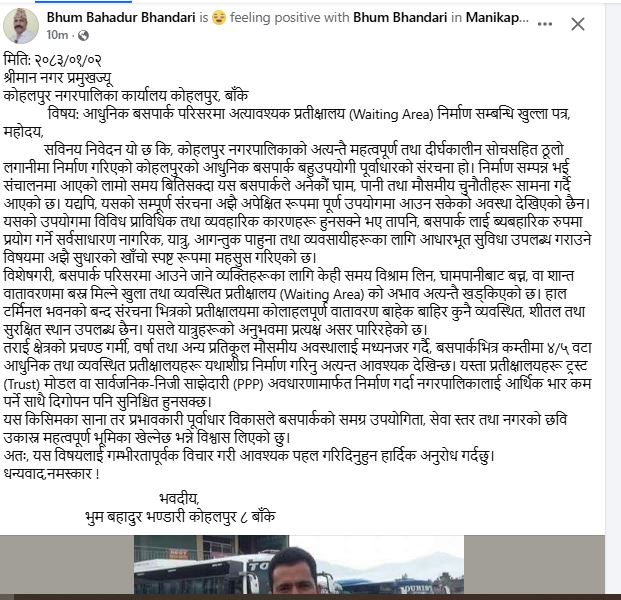The image size is (621, 600).
Task: Open the Manikap... location link
Action: coord(497,17)
